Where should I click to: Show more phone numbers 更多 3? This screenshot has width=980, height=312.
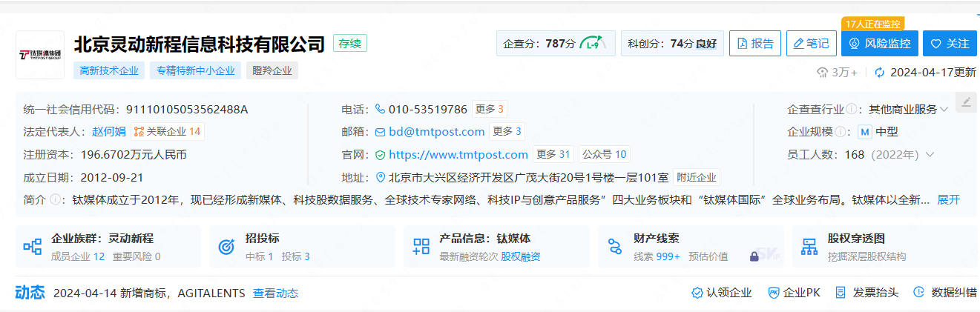pos(490,110)
